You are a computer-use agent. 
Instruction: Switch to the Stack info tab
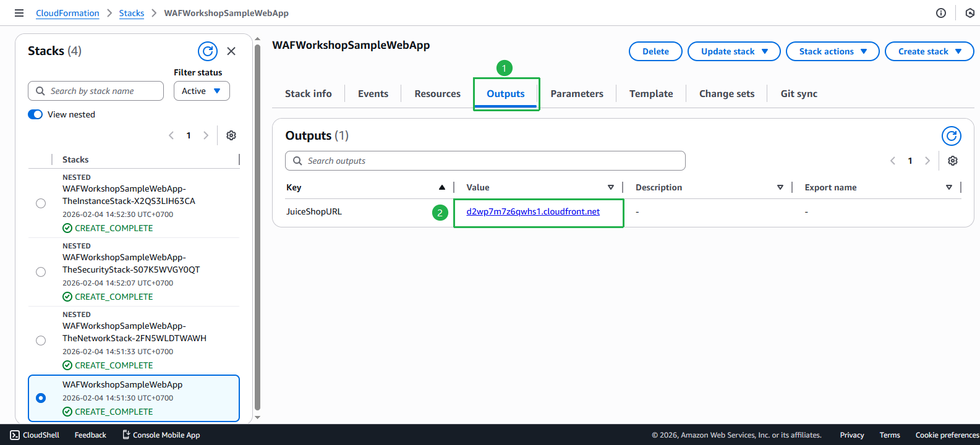[309, 94]
